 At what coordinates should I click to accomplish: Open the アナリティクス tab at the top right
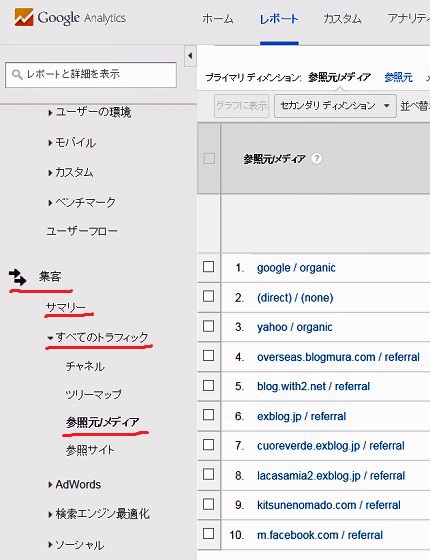click(x=409, y=19)
